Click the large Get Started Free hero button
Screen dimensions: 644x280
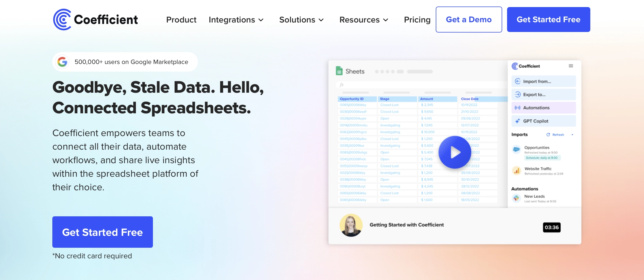tap(102, 232)
